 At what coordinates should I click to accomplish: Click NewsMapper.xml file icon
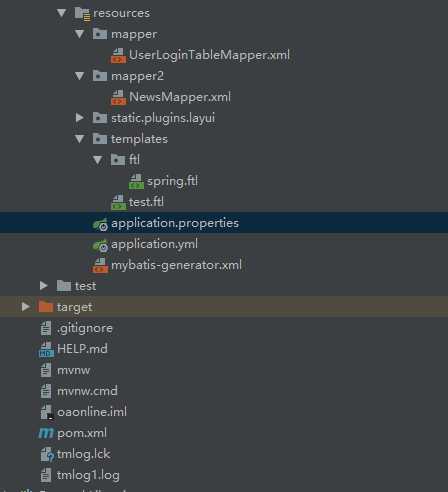click(118, 97)
